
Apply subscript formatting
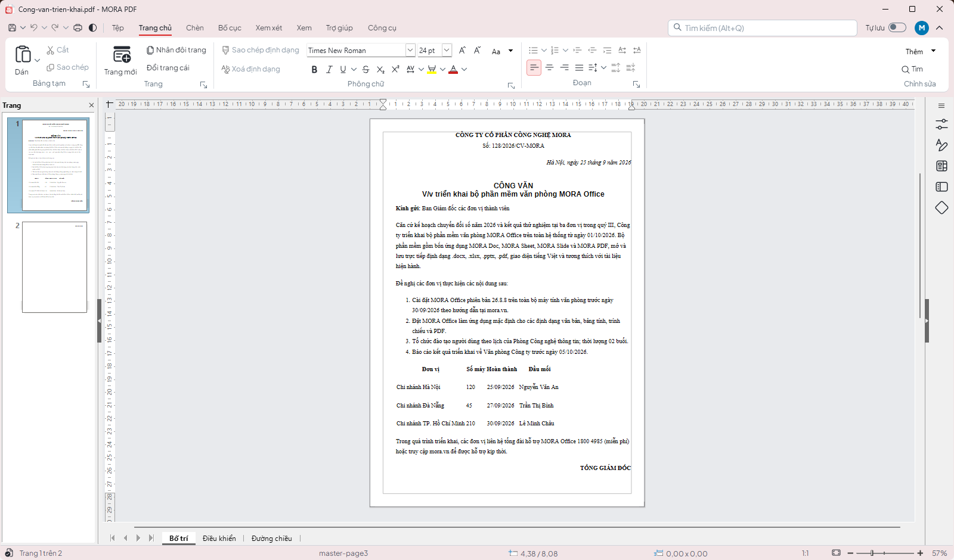click(x=380, y=70)
